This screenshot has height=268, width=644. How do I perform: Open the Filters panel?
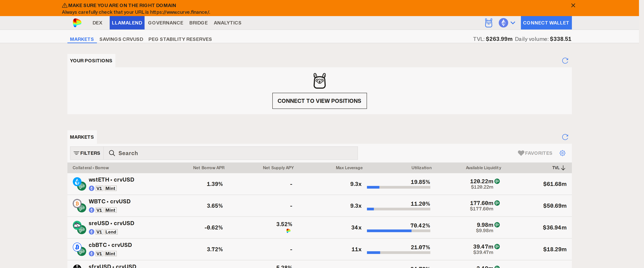click(x=87, y=153)
